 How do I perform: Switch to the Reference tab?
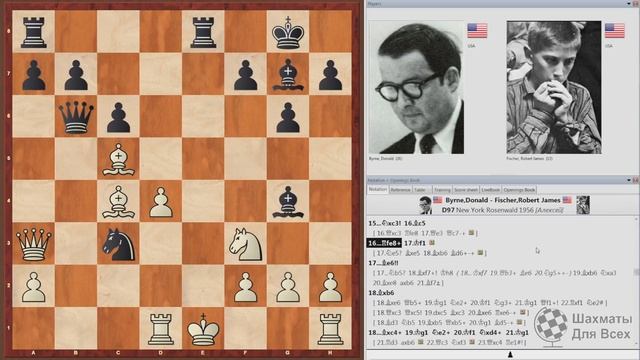pos(400,190)
